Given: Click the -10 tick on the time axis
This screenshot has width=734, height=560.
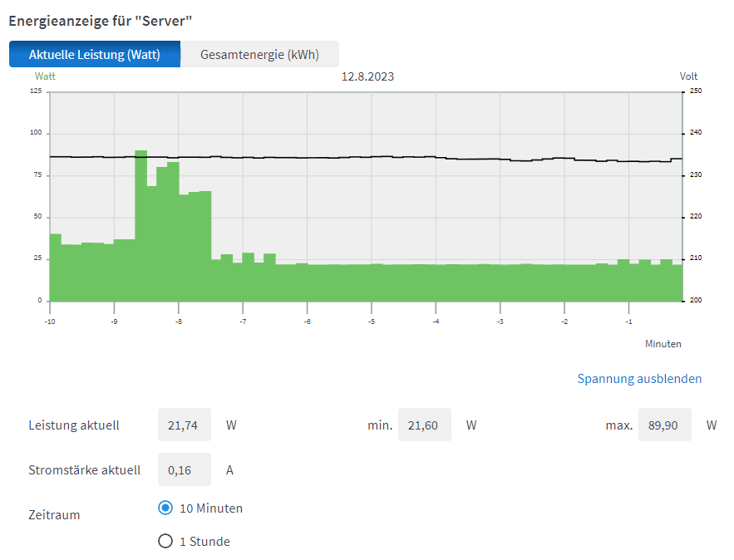Looking at the screenshot, I should coord(50,322).
